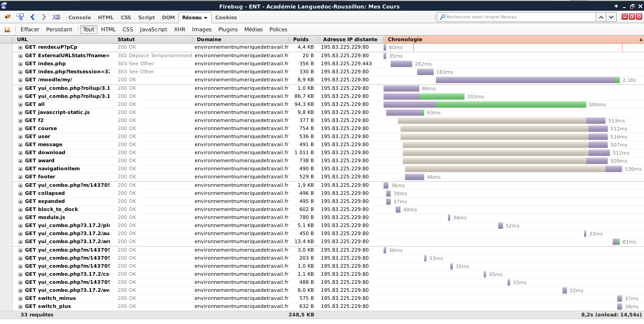Viewport: 644px width, 324px height.
Task: Click the 536ms bar for navigationitem
Action: (x=513, y=169)
